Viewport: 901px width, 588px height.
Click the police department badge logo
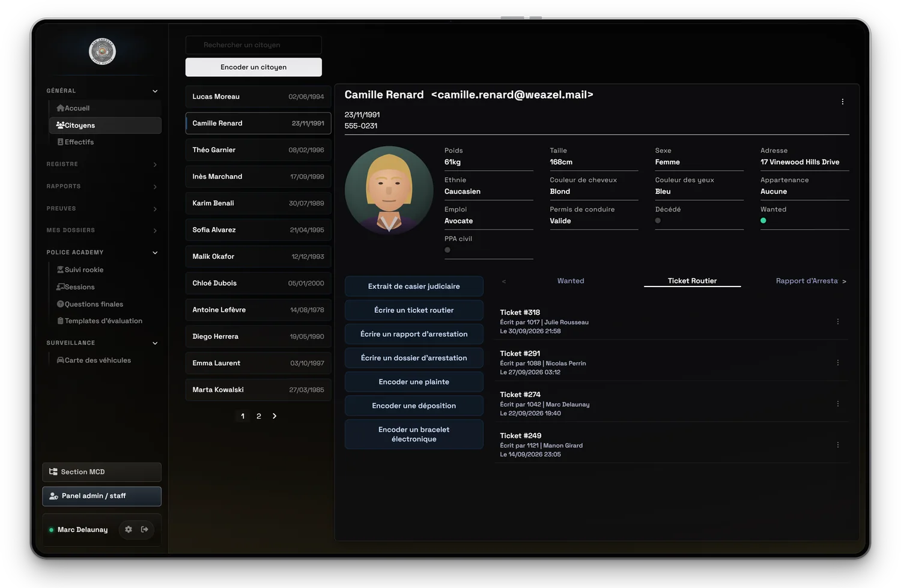click(102, 52)
